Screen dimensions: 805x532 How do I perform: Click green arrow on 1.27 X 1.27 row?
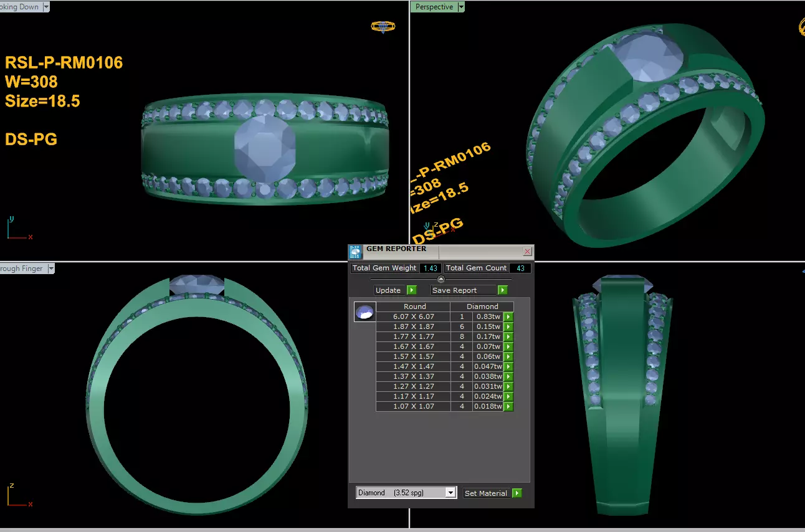(508, 386)
